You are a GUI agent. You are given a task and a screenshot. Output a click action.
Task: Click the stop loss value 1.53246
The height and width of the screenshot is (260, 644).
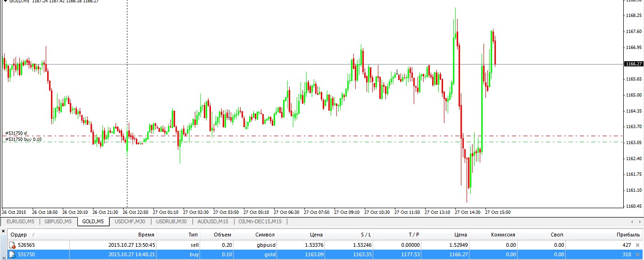361,245
